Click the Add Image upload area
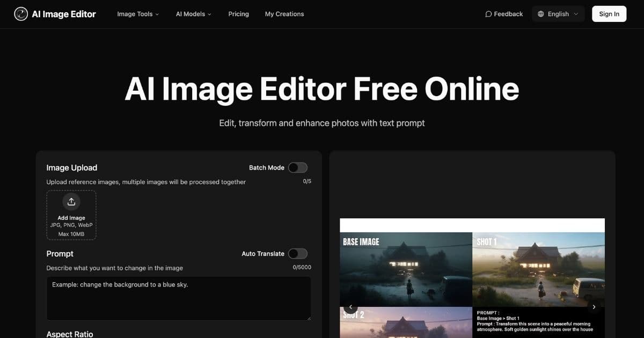The width and height of the screenshot is (644, 338). tap(71, 215)
